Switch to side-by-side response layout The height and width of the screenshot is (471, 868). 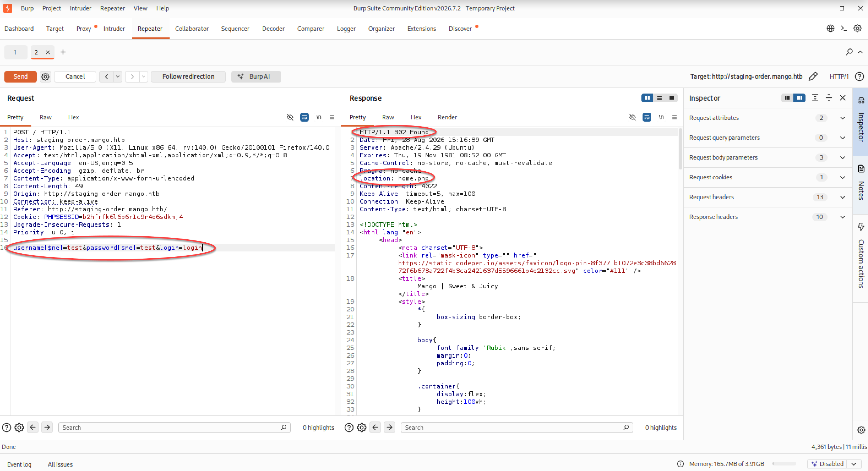[647, 98]
